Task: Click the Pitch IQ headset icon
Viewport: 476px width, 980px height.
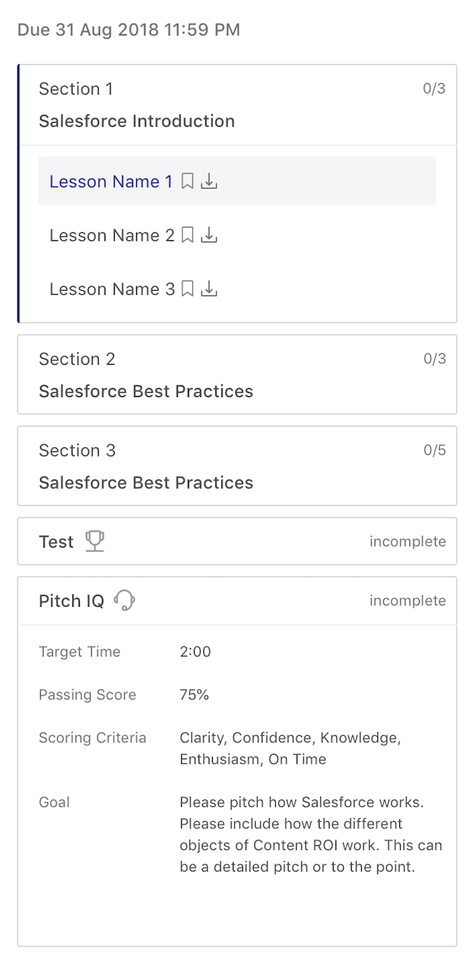Action: pyautogui.click(x=124, y=600)
